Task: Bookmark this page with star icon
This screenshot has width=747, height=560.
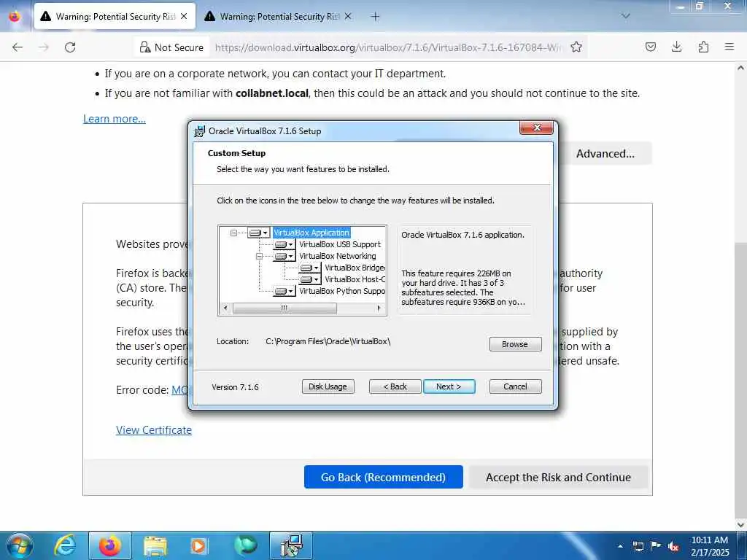Action: coord(576,47)
